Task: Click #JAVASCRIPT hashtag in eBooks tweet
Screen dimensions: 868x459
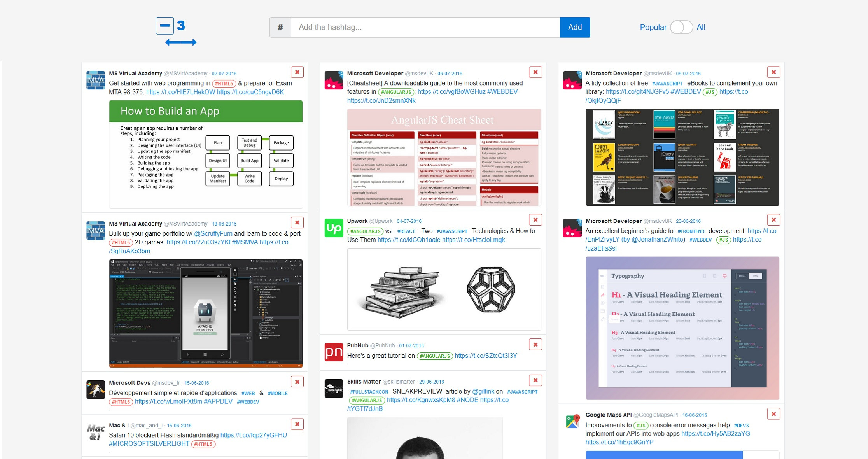Action: pos(667,83)
